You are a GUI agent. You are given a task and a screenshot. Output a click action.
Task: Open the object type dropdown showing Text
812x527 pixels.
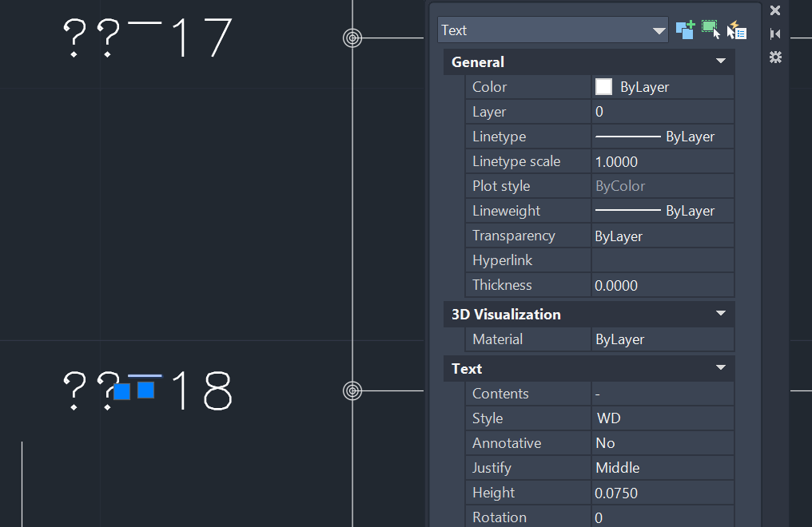click(x=658, y=30)
